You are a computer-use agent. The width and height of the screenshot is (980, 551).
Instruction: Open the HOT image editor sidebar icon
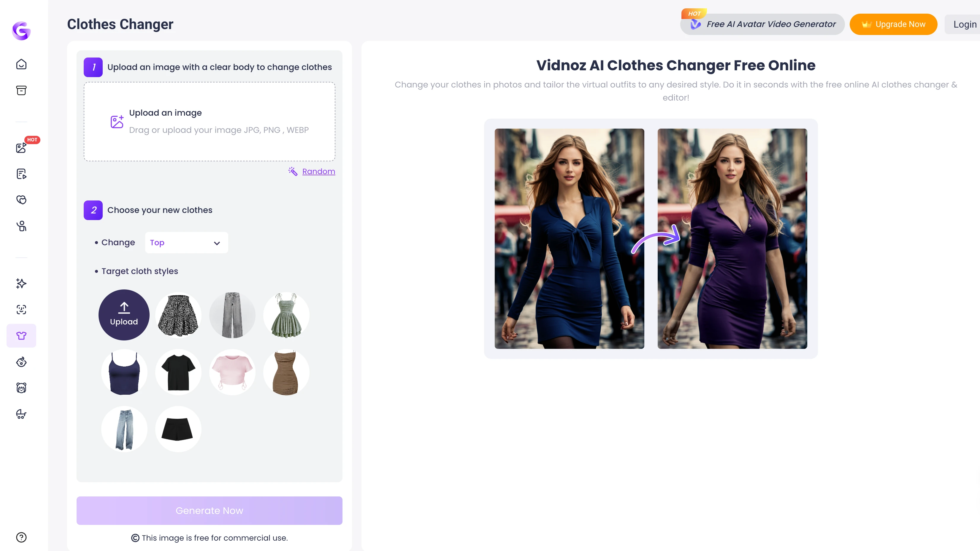[x=21, y=148]
